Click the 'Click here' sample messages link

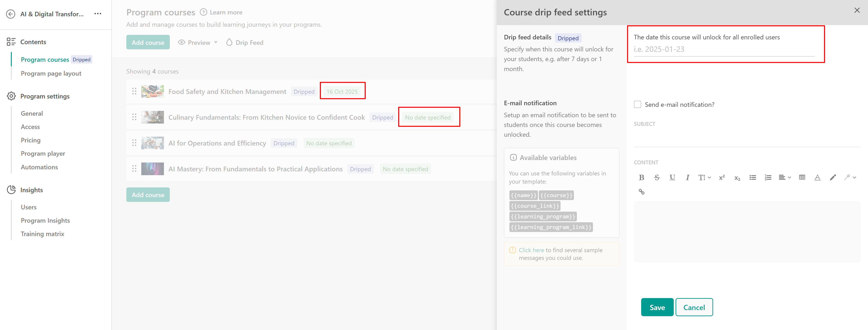tap(531, 250)
